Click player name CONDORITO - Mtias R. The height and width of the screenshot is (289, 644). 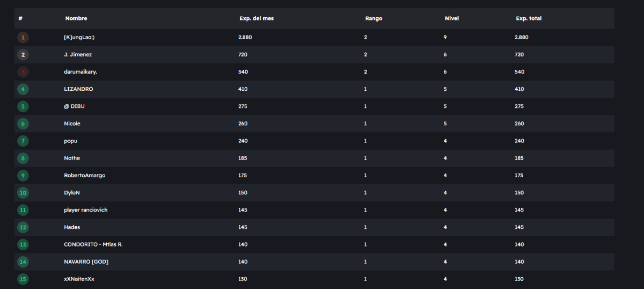93,244
